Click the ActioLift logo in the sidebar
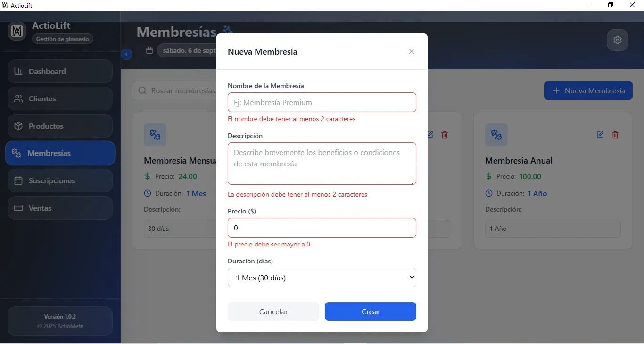644x344 pixels. click(17, 32)
